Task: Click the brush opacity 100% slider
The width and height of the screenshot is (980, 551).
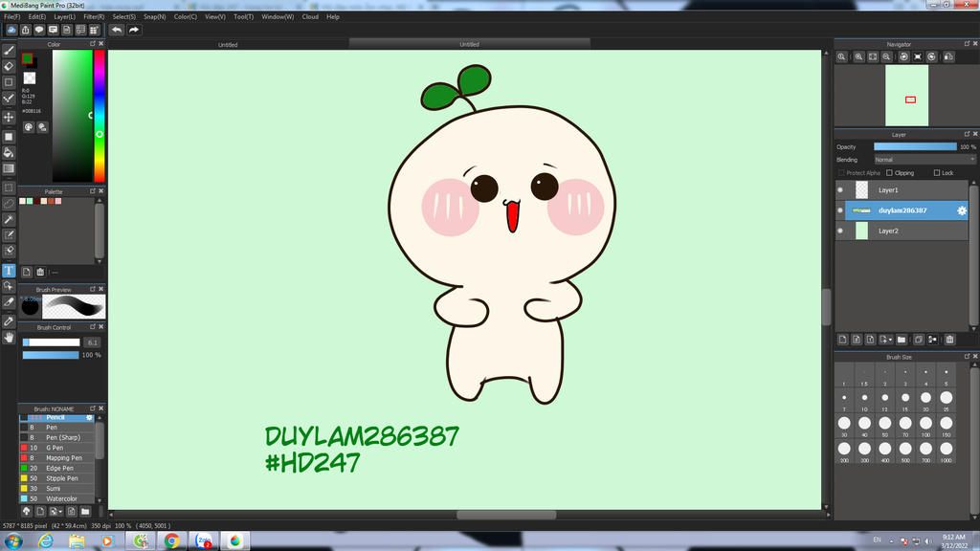Action: pyautogui.click(x=51, y=355)
